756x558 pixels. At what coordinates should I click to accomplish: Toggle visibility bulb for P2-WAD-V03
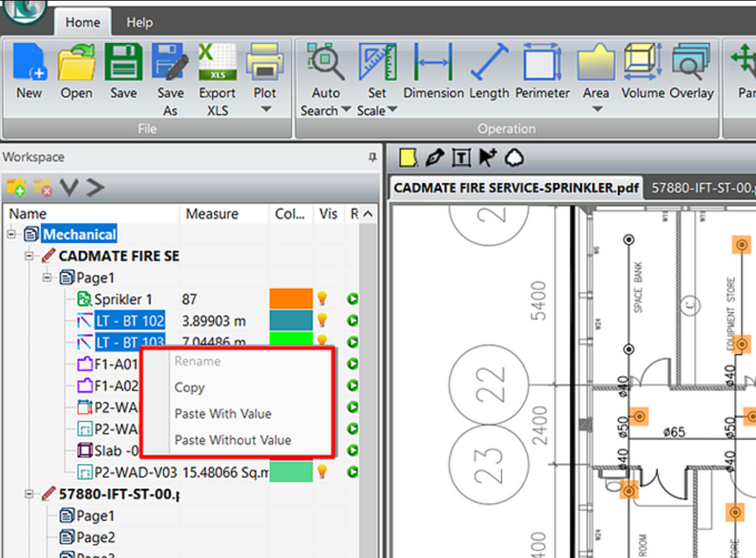pos(322,471)
